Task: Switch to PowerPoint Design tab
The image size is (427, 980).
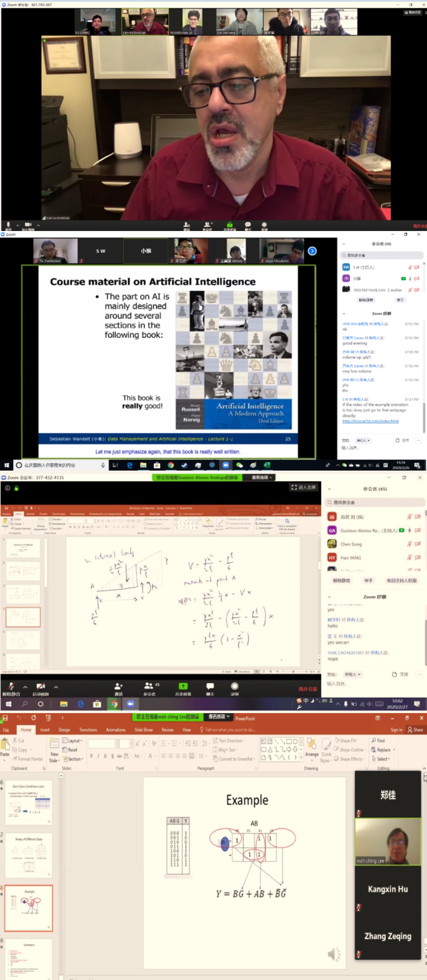Action: 64,730
